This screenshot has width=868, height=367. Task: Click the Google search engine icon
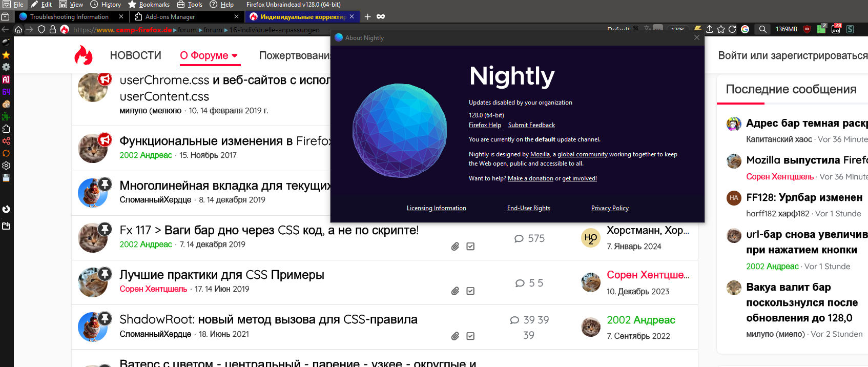[x=745, y=29]
